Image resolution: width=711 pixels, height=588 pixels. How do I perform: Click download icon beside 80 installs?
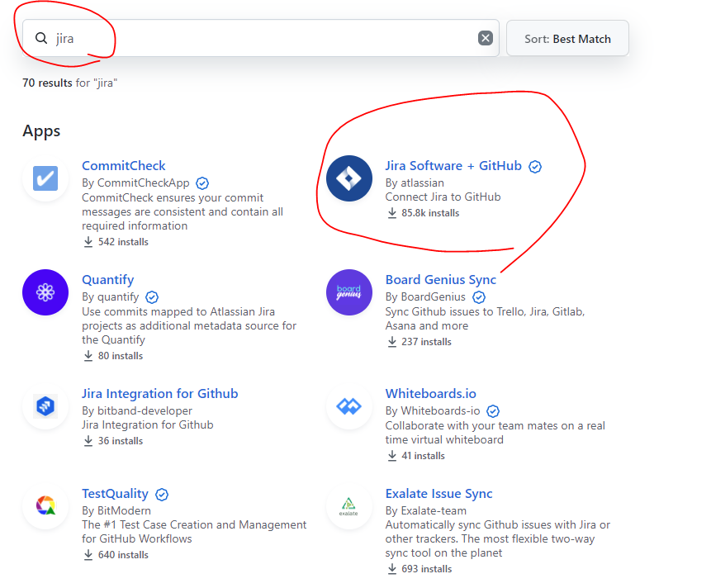click(88, 356)
